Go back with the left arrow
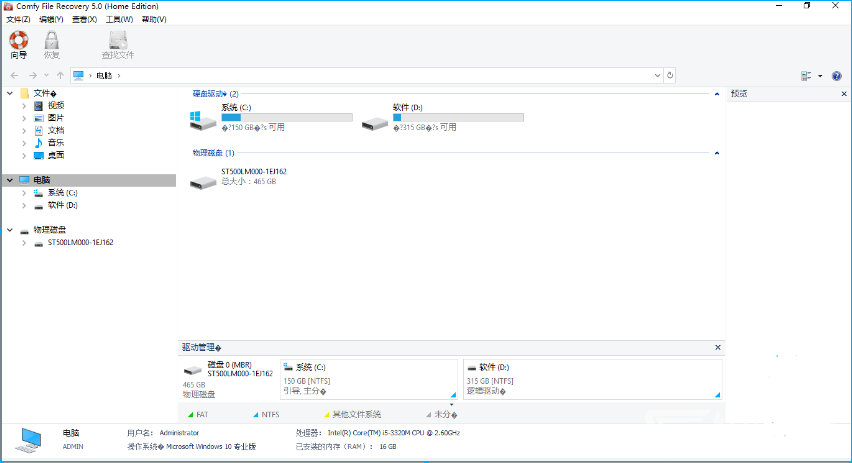 pyautogui.click(x=15, y=76)
